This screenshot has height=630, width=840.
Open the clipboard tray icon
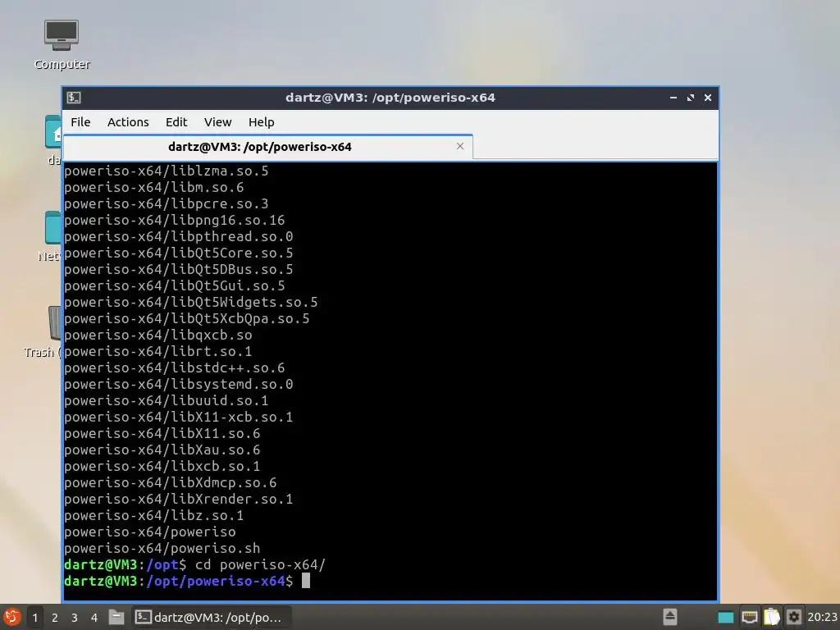click(771, 617)
